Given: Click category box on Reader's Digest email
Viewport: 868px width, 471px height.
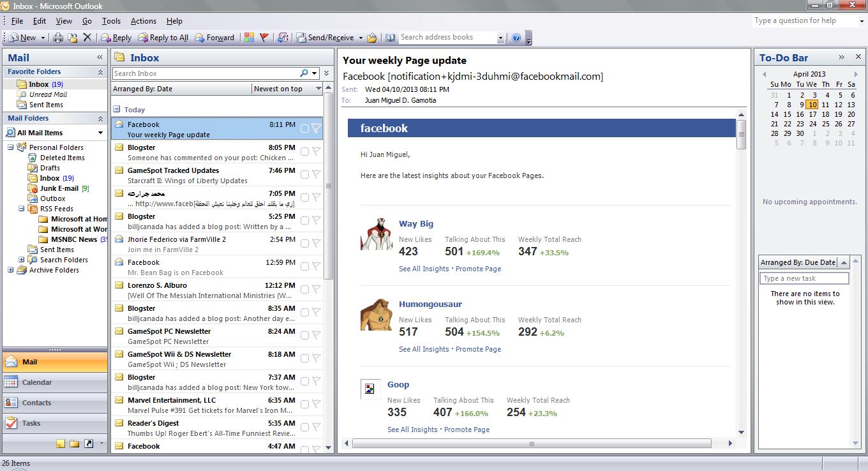Looking at the screenshot, I should pyautogui.click(x=304, y=428).
